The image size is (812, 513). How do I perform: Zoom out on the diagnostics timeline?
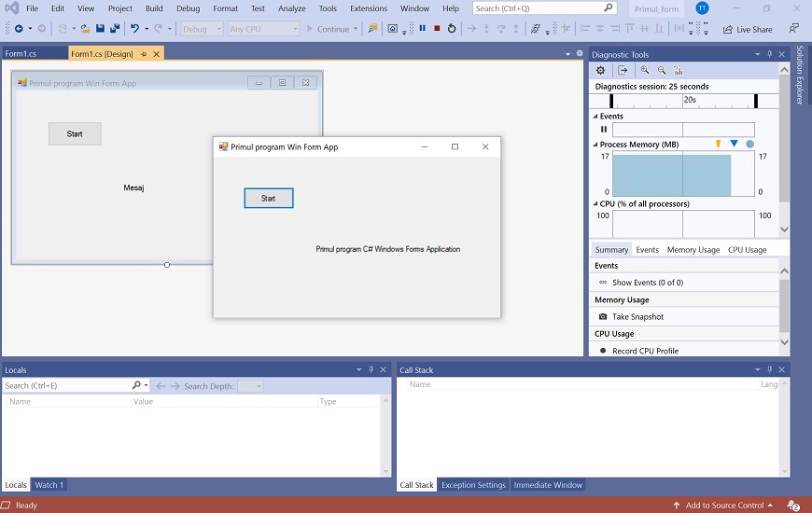pos(662,70)
